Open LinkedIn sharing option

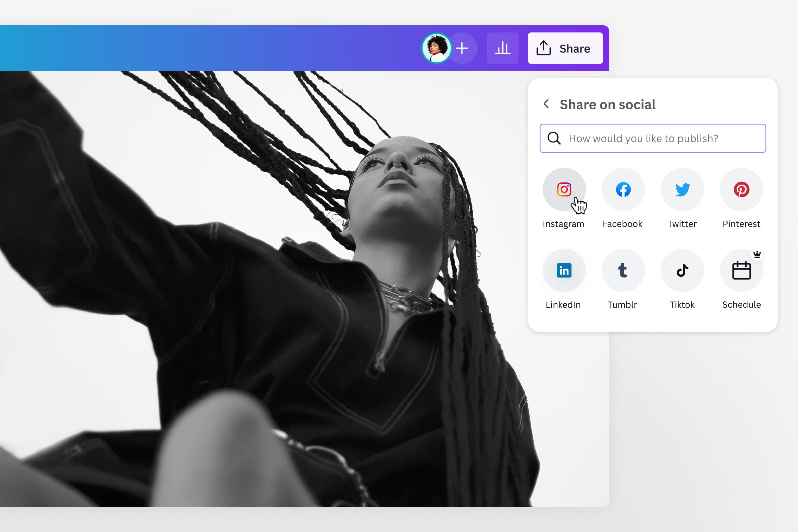564,270
